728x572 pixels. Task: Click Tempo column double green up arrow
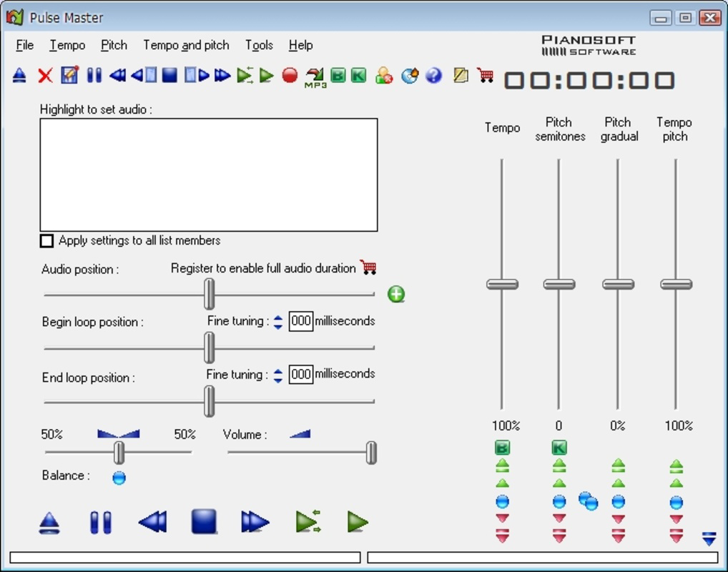point(502,465)
